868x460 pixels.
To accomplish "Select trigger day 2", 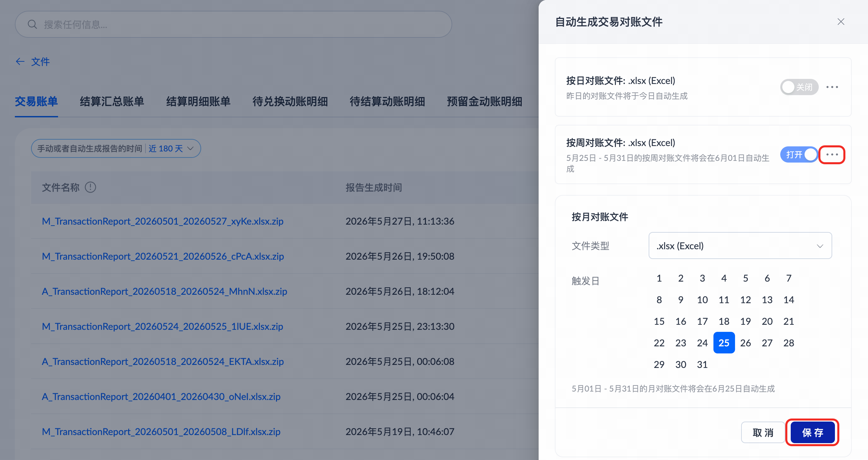I will click(x=681, y=278).
